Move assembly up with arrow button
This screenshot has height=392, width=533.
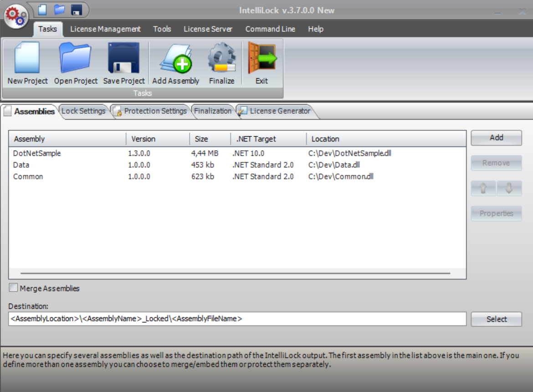click(483, 188)
